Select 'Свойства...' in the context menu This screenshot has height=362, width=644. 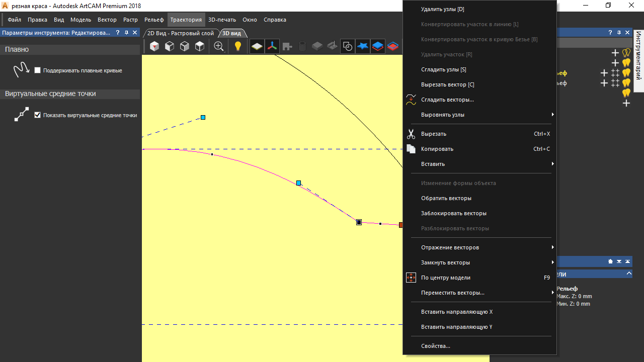coord(435,346)
